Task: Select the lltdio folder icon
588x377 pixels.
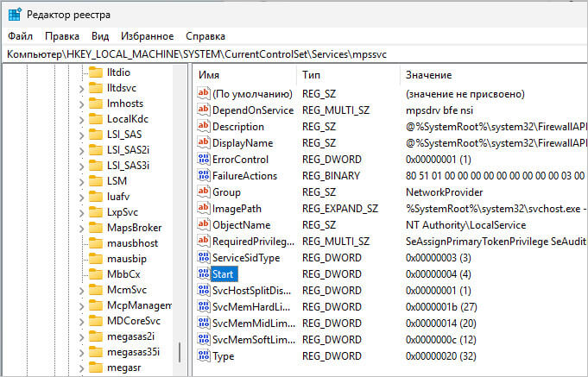Action: point(96,72)
